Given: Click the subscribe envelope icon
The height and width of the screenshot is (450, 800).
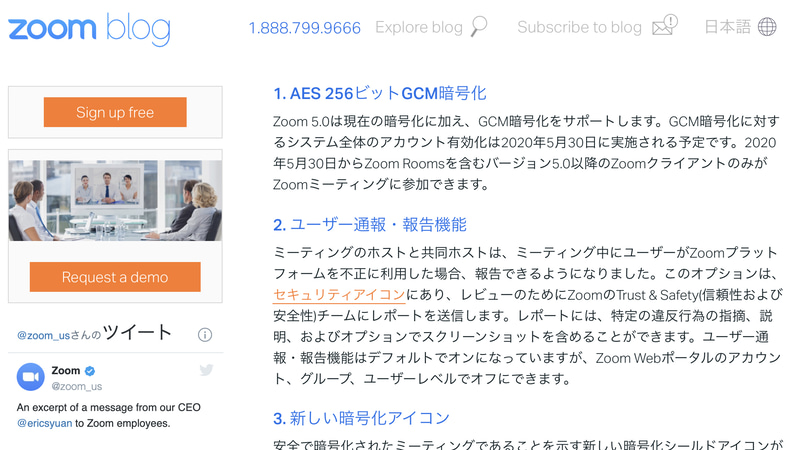Looking at the screenshot, I should tap(665, 26).
